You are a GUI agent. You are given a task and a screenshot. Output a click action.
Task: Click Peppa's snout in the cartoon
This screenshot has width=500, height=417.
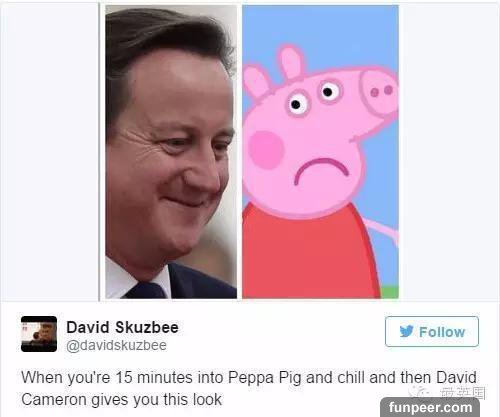pyautogui.click(x=379, y=91)
